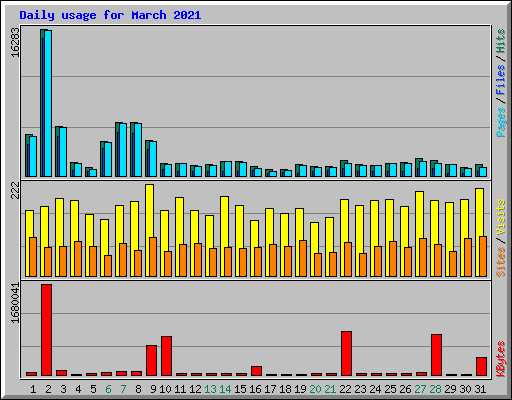Click the Hits legend label
The image size is (512, 400).
[501, 41]
